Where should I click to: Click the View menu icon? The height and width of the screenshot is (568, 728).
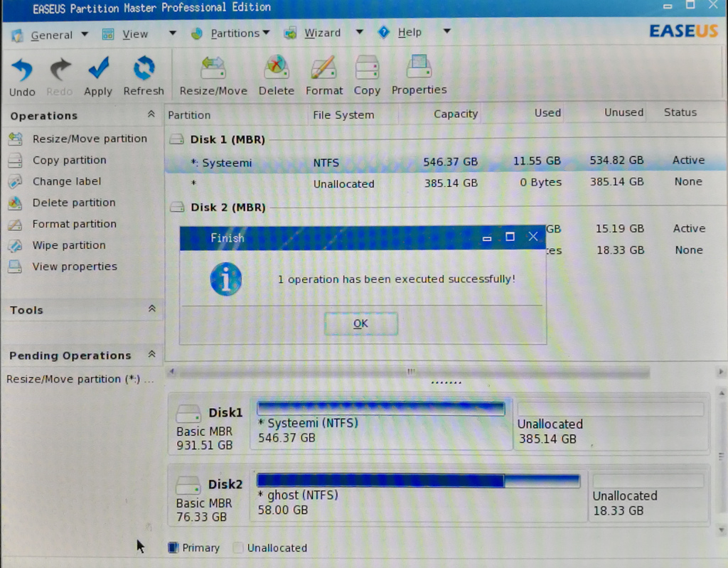[108, 34]
